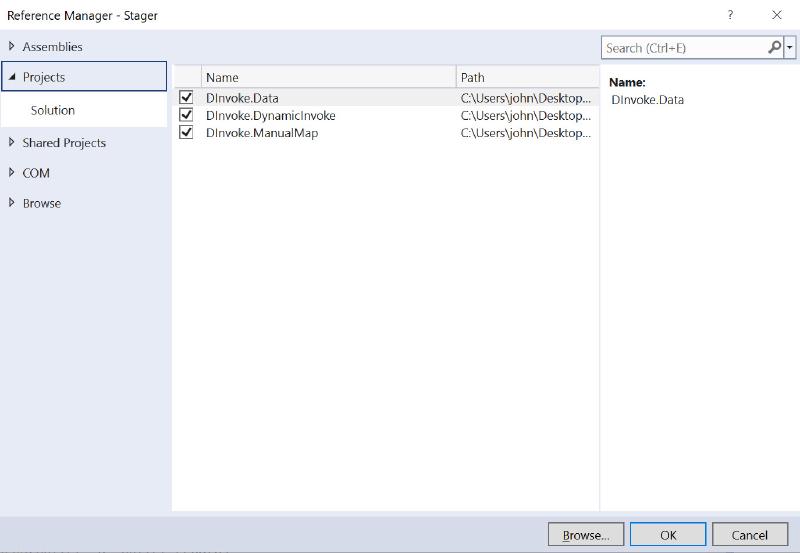Click the path cell of DInvoke.Data
800x553 pixels.
coord(526,98)
